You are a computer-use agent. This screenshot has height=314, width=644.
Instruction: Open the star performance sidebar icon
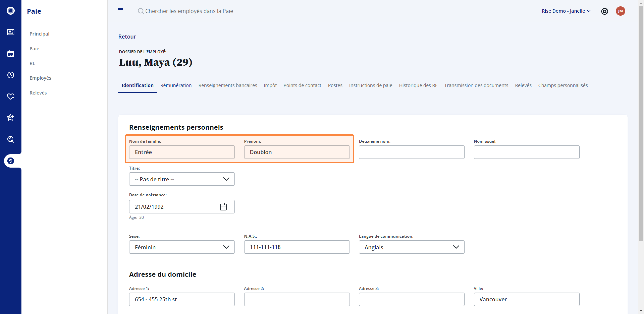[x=11, y=117]
